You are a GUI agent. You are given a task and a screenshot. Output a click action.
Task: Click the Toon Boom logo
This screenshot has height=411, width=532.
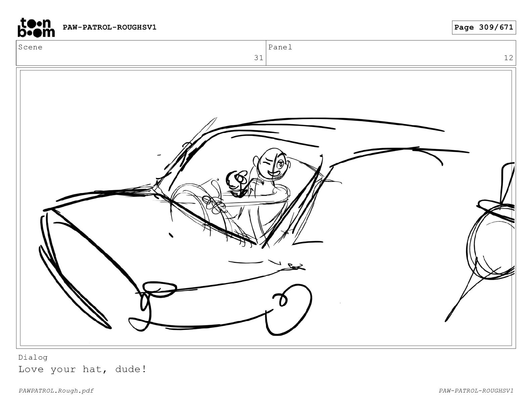tap(36, 28)
